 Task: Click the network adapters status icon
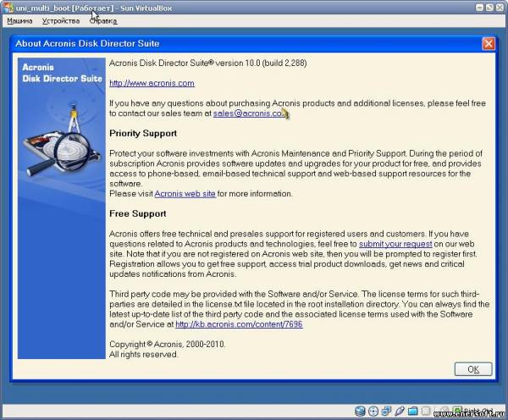(x=386, y=412)
